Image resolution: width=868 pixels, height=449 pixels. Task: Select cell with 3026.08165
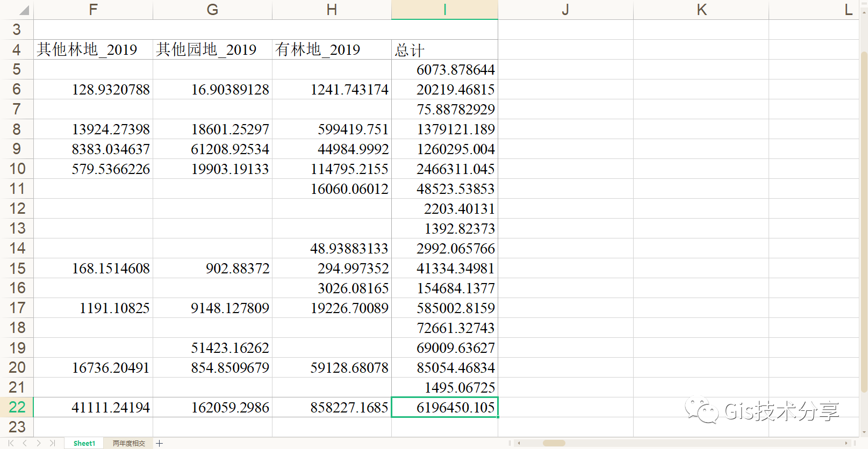(x=332, y=288)
